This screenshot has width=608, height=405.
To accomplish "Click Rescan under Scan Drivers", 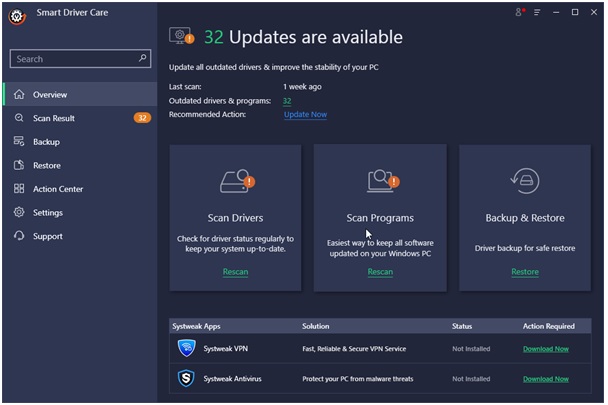I will (235, 272).
